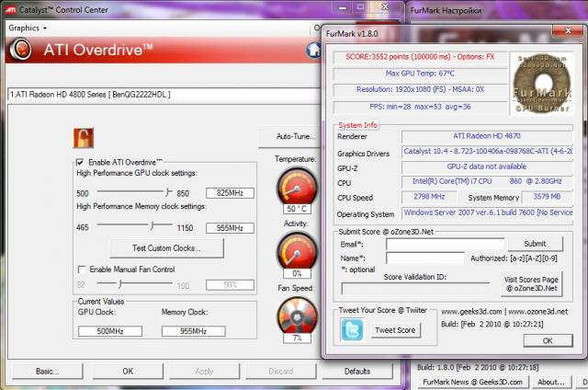The width and height of the screenshot is (588, 390).
Task: Open the ATI Radeon HD 4800 display selector
Action: [x=164, y=95]
